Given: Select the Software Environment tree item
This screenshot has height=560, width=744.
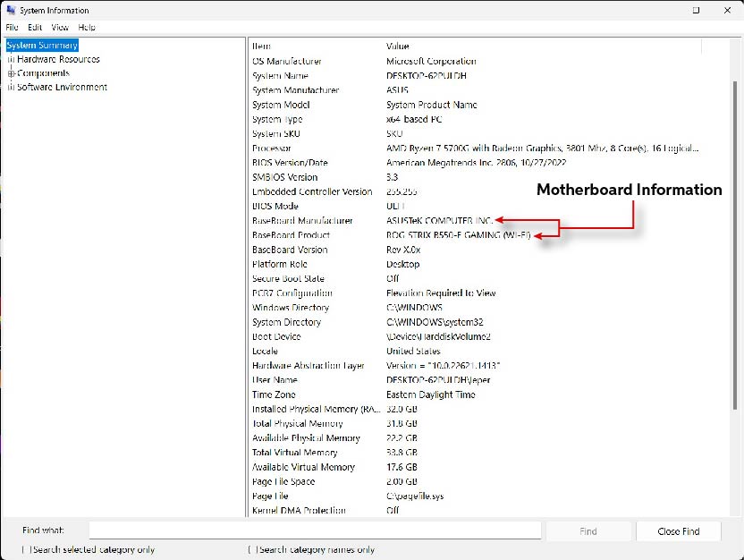Looking at the screenshot, I should (x=63, y=87).
